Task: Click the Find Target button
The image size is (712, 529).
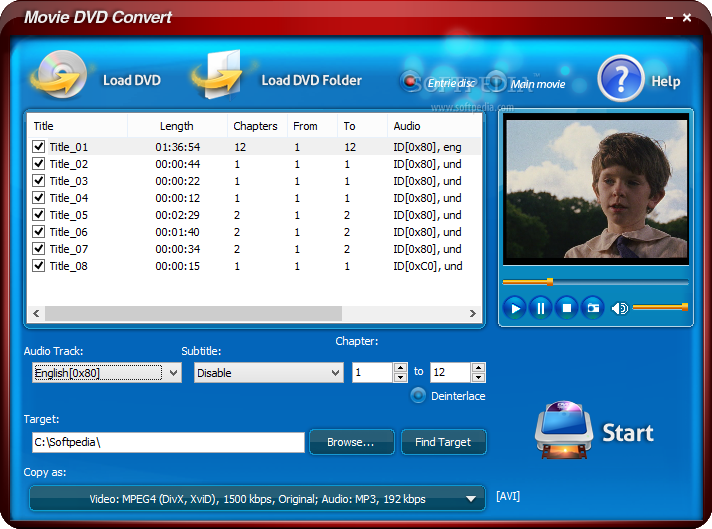Action: pos(443,442)
